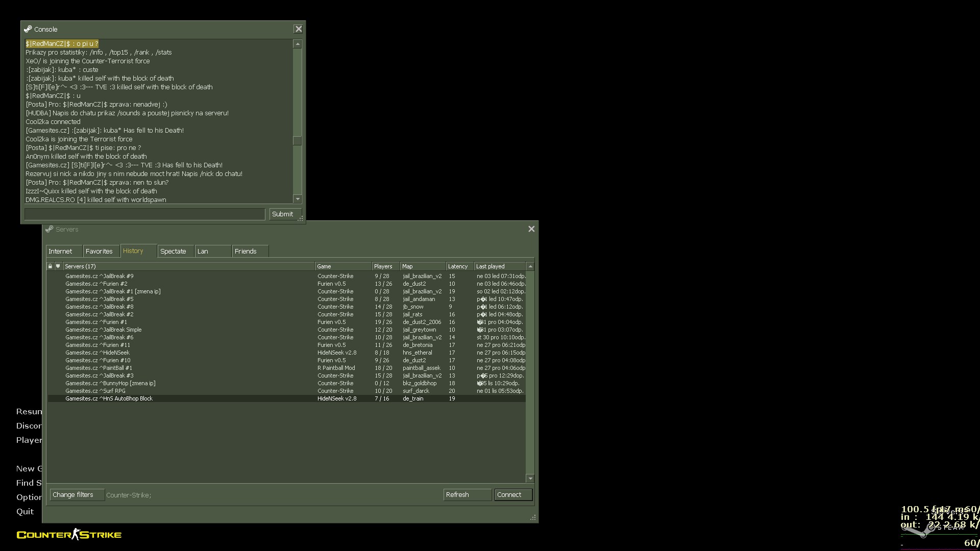980x551 pixels.
Task: Click the Servers window resize grip
Action: click(x=533, y=517)
